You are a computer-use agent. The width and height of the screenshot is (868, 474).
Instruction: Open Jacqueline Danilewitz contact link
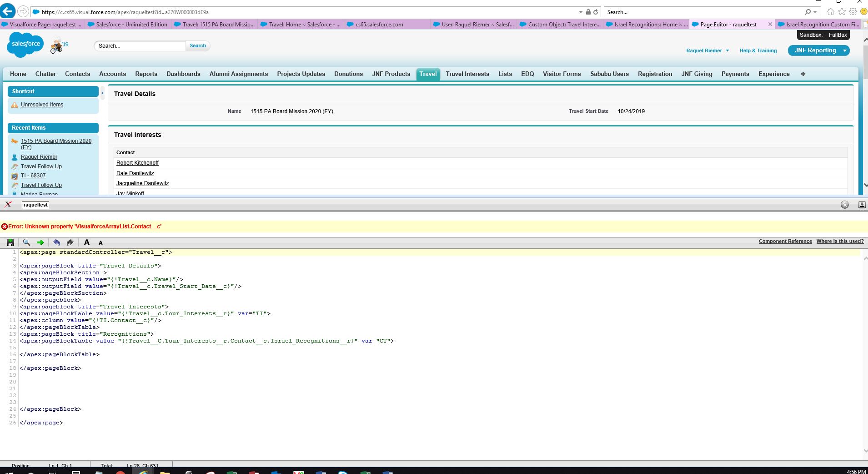pos(142,183)
